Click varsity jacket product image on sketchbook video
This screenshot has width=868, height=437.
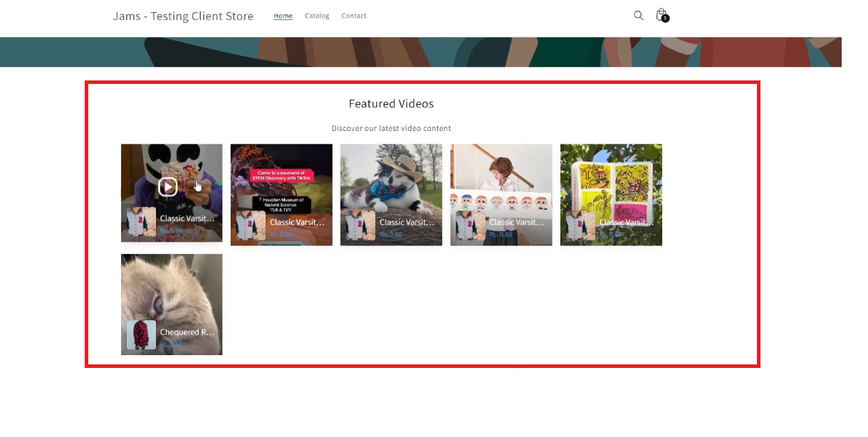pos(580,225)
